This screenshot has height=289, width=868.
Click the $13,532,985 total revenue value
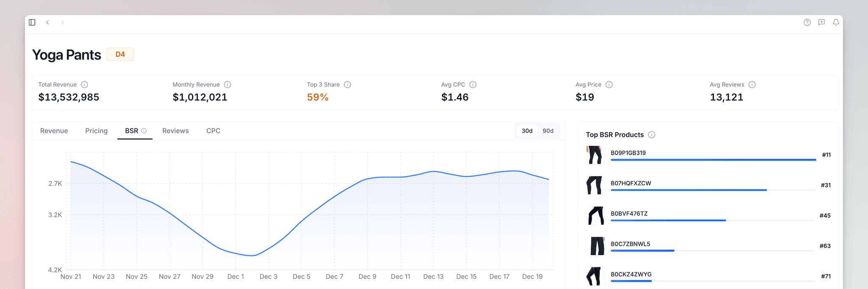tap(69, 97)
